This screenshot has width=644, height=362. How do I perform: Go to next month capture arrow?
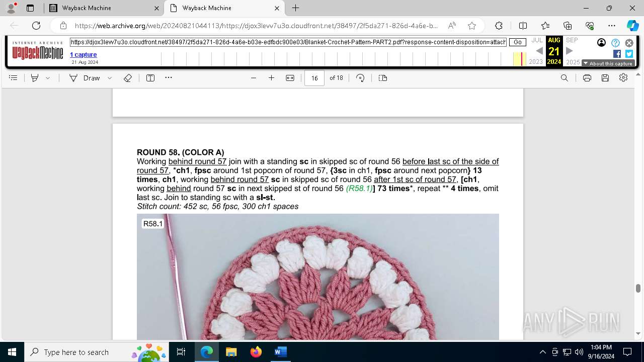point(570,51)
